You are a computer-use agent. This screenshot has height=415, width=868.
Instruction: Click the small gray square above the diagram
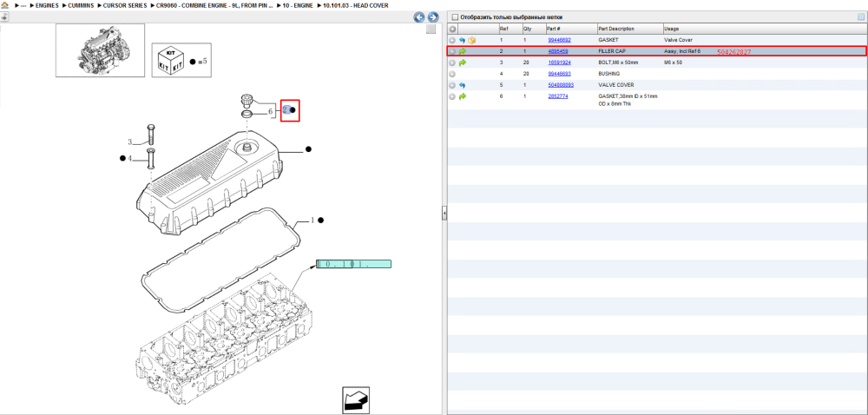click(x=431, y=30)
